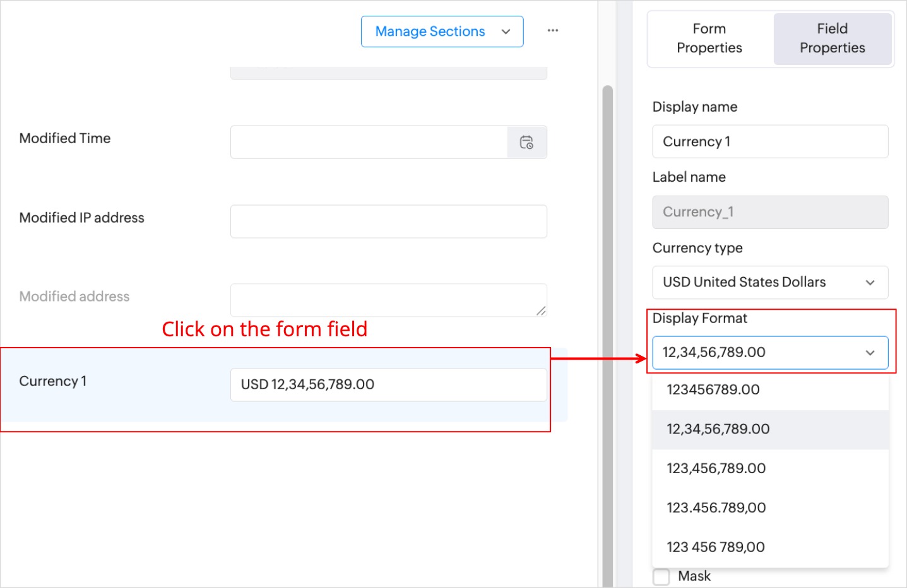Enable the Mask checkbox
This screenshot has width=907, height=588.
point(661,576)
